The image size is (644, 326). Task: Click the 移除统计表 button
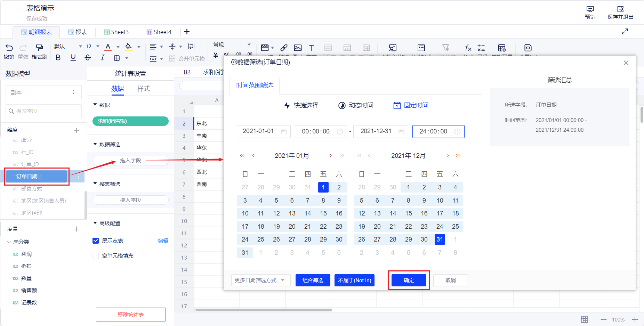click(x=130, y=314)
